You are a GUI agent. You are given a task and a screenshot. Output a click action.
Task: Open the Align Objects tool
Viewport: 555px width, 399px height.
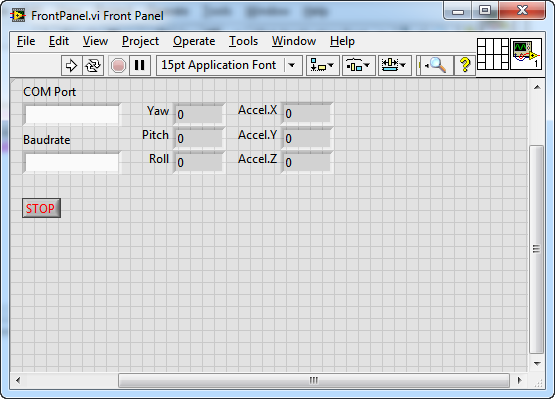[322, 65]
